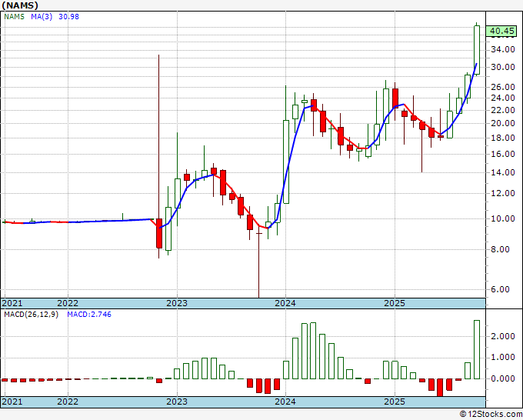Click the 8.00 price axis label
The width and height of the screenshot is (523, 420).
500,249
